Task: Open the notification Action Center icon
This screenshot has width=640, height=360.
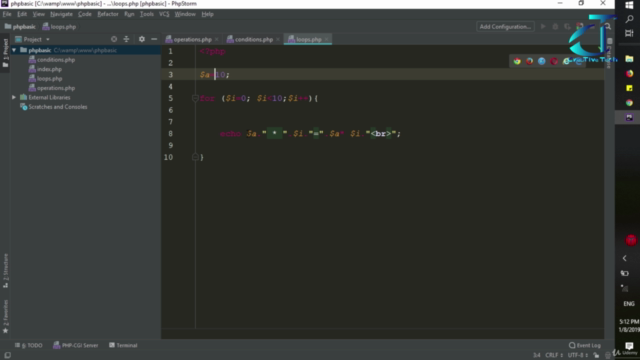Action: pyautogui.click(x=629, y=346)
